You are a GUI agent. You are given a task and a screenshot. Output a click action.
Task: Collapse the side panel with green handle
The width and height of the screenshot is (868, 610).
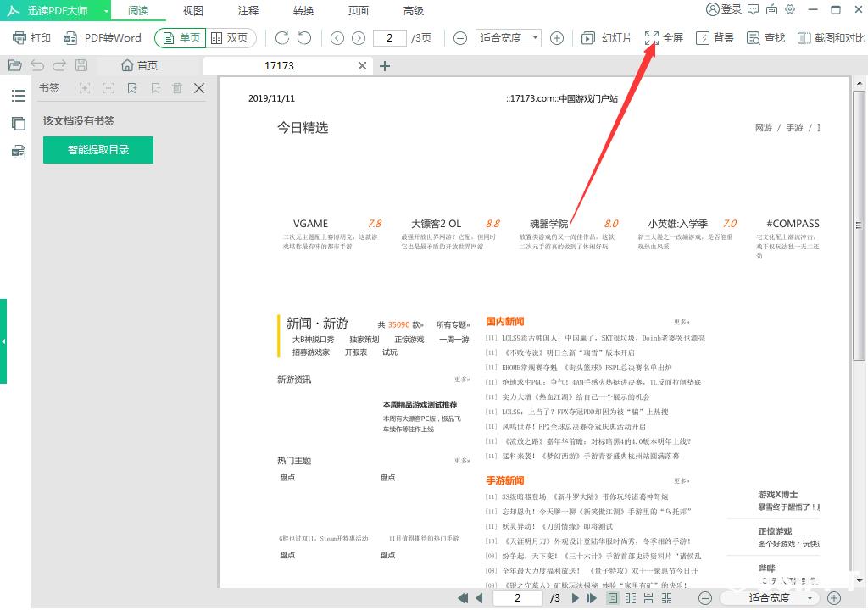pyautogui.click(x=3, y=341)
